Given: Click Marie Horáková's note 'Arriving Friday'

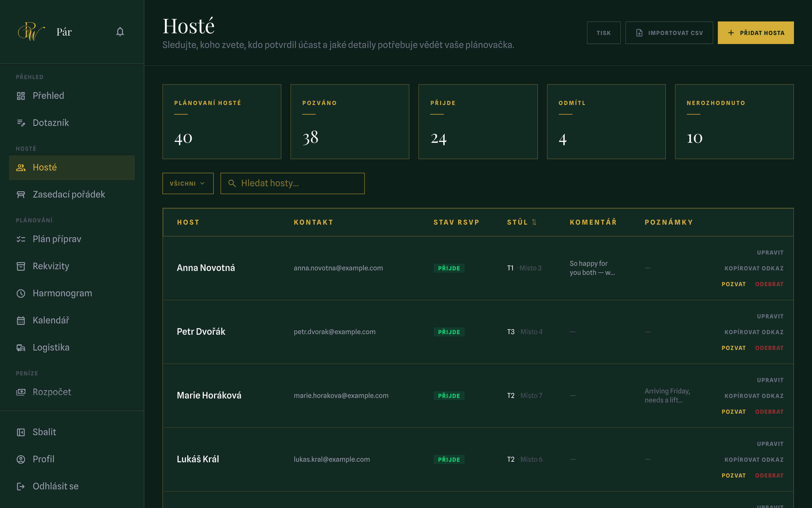Looking at the screenshot, I should click(667, 396).
